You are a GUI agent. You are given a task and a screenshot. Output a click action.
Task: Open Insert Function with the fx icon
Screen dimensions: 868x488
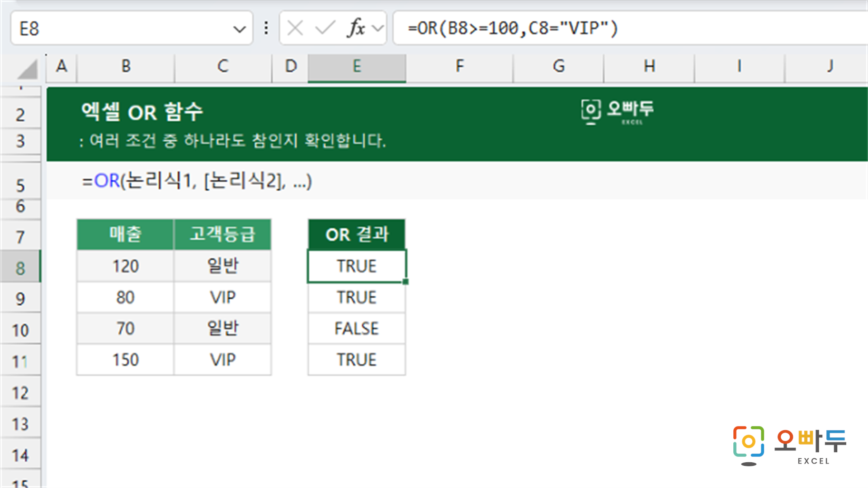pyautogui.click(x=356, y=28)
